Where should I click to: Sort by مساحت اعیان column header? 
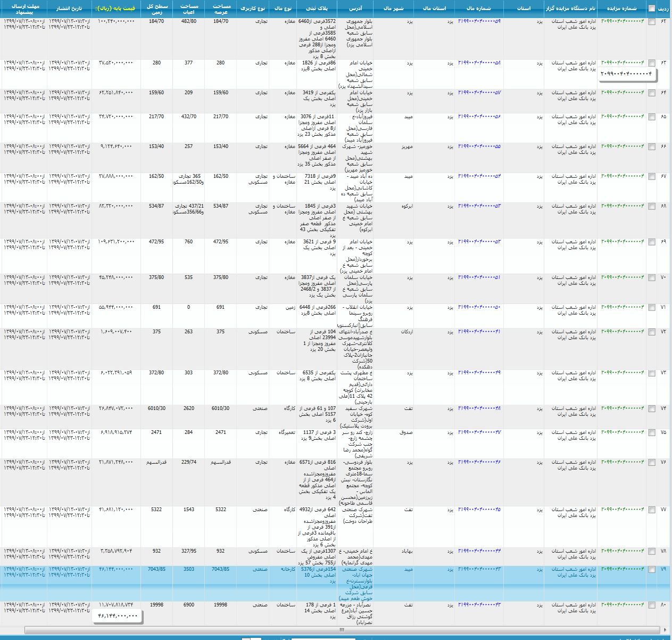pyautogui.click(x=188, y=9)
